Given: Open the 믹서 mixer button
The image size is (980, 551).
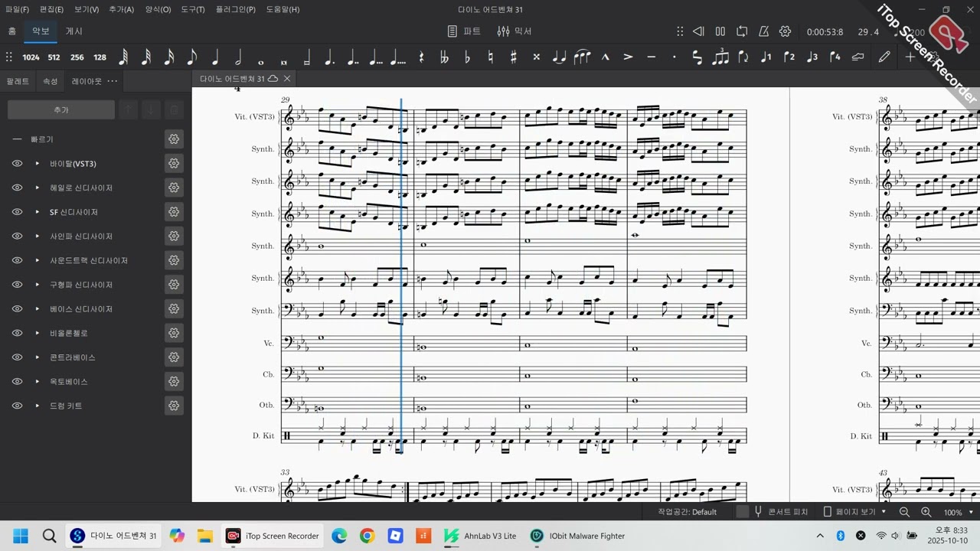Looking at the screenshot, I should click(x=514, y=31).
